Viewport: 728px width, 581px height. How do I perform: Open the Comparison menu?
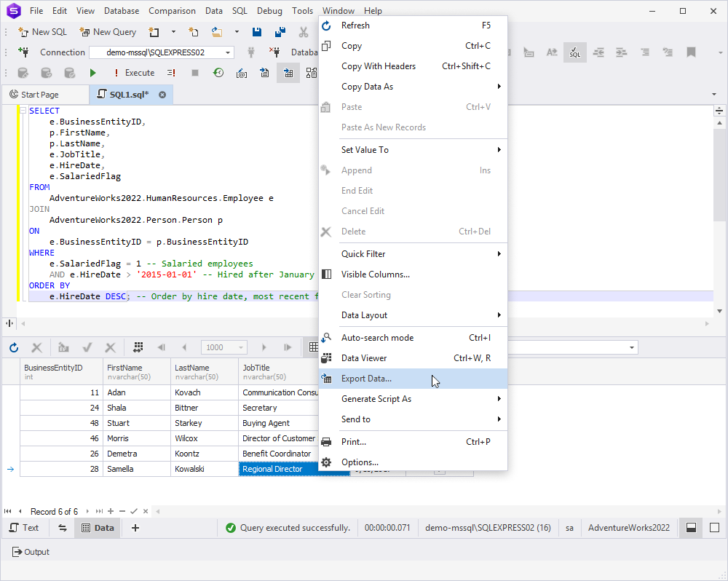[x=172, y=11]
